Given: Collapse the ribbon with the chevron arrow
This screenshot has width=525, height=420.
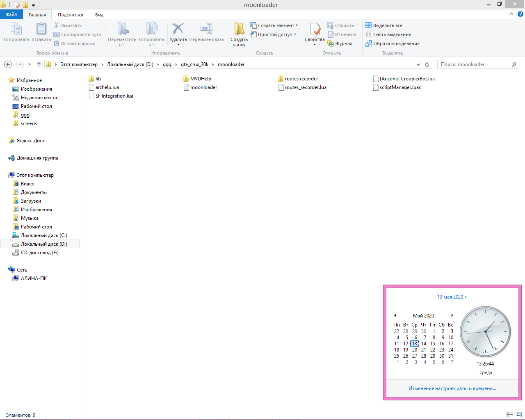Looking at the screenshot, I should (511, 14).
